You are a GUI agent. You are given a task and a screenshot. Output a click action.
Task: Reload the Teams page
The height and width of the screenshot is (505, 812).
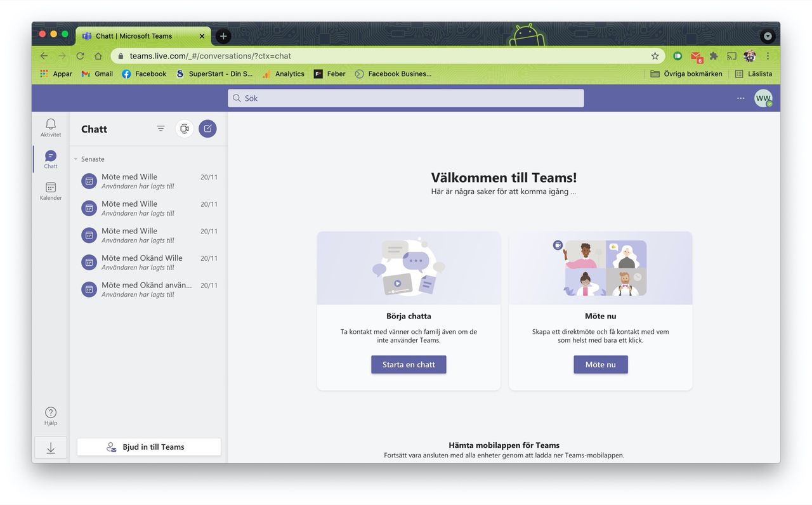80,56
